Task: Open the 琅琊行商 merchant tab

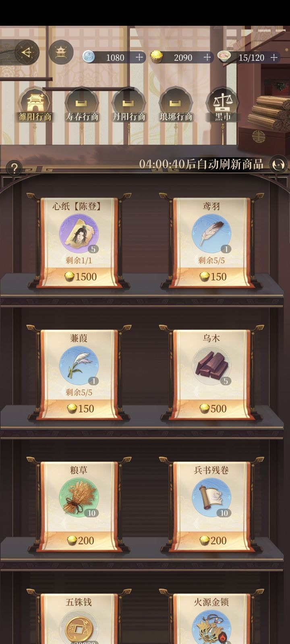Action: (176, 105)
